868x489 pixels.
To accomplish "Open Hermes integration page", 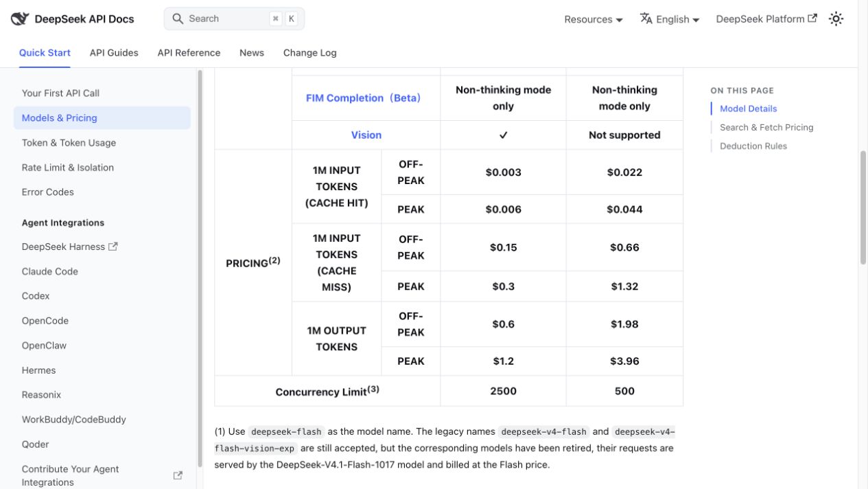I will [x=102, y=370].
